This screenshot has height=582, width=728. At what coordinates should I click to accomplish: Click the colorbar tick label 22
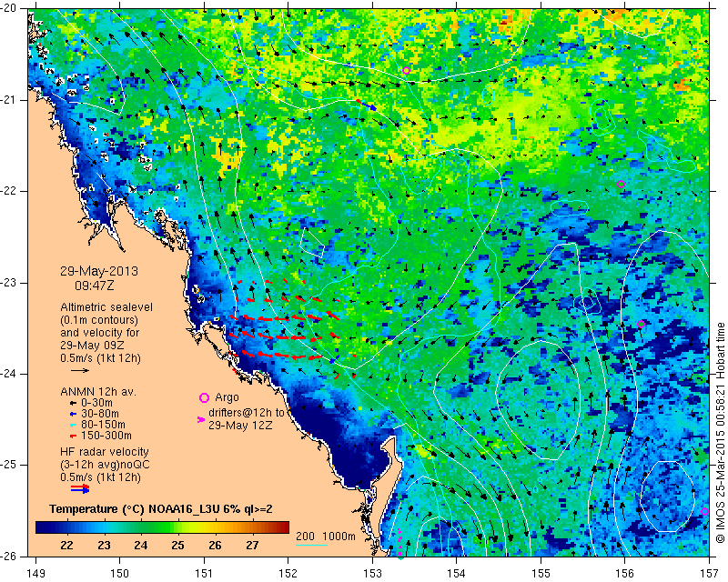[66, 545]
